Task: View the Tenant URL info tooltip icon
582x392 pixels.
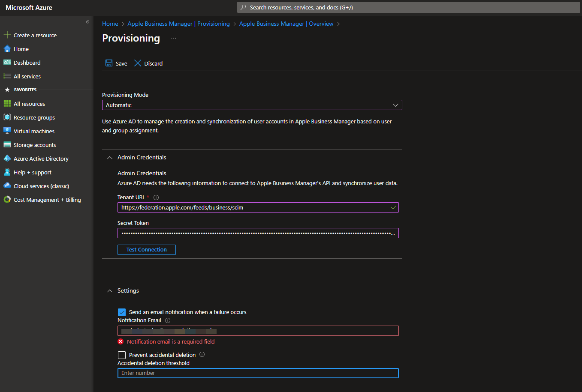Action: (156, 197)
